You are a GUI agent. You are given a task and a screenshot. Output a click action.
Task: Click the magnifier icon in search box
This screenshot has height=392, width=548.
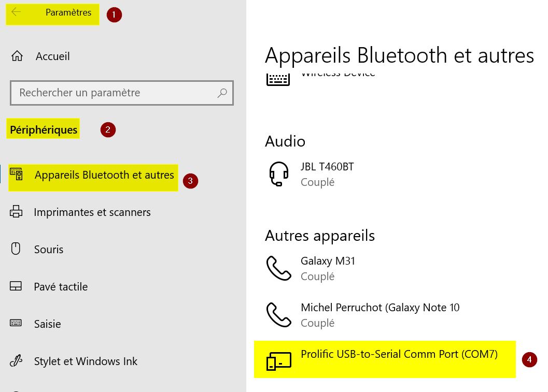point(222,93)
